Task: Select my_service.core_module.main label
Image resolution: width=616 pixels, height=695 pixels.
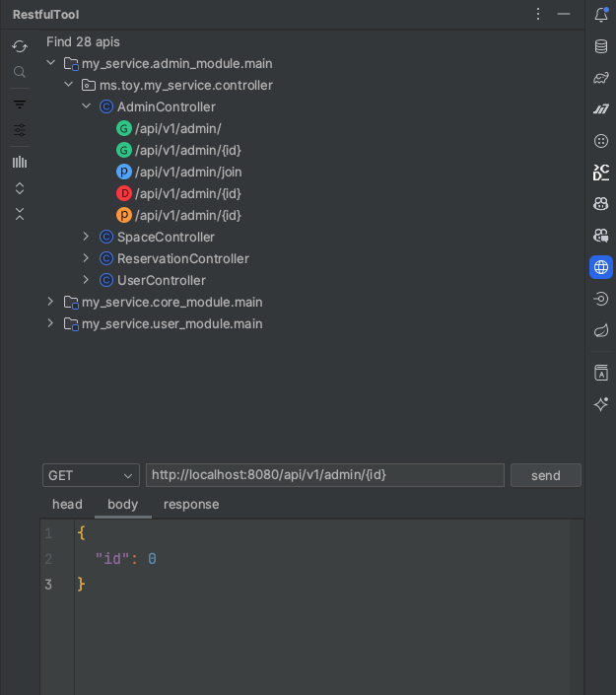Action: 171,303
